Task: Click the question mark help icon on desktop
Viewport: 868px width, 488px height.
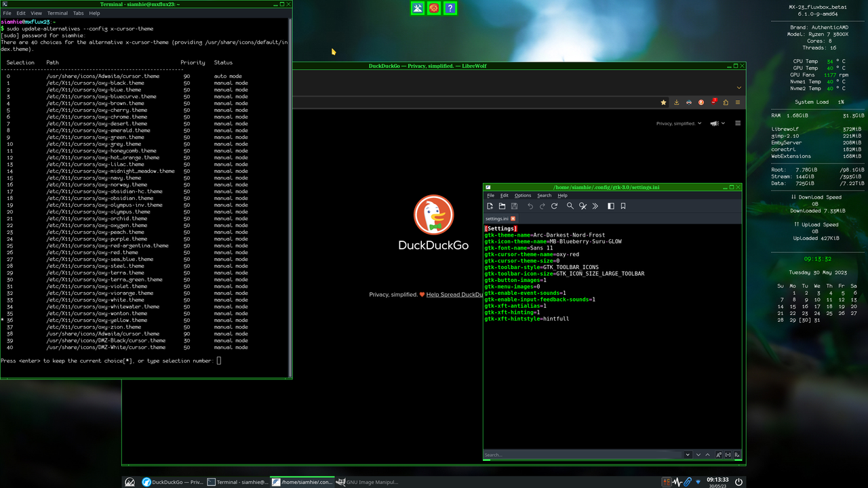Action: (x=450, y=8)
